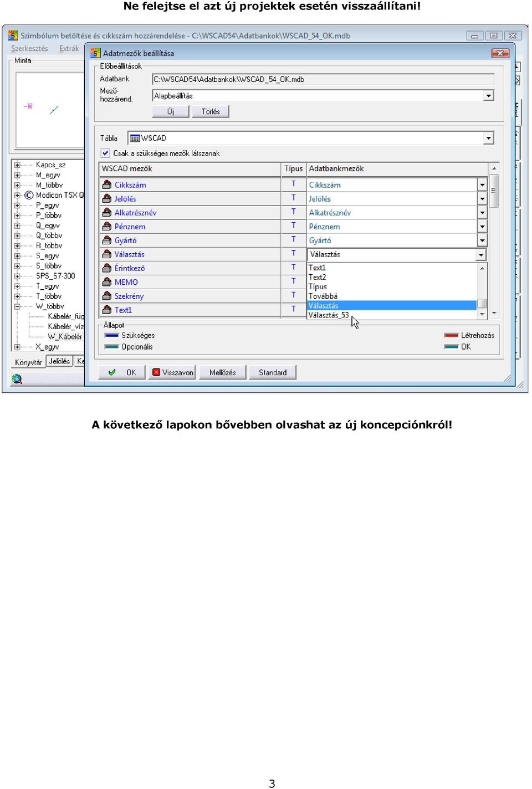This screenshot has height=789, width=532.
Task: Click the Mellőzés button
Action: [222, 372]
